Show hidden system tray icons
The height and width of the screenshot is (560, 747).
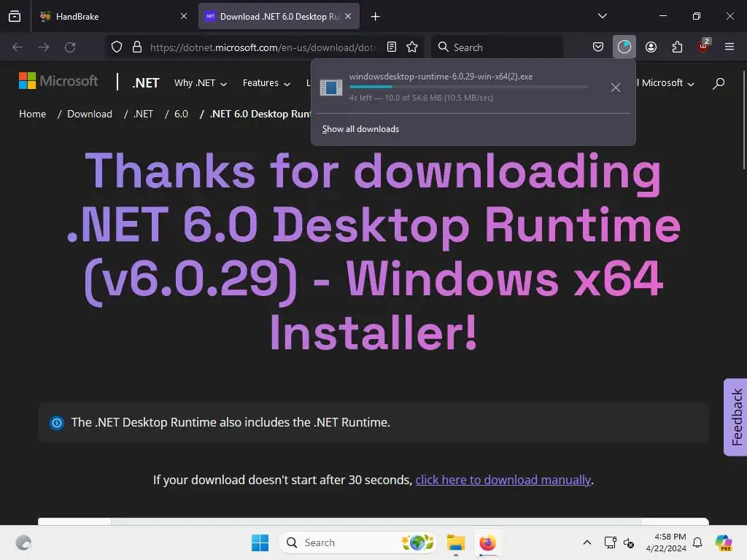point(587,542)
